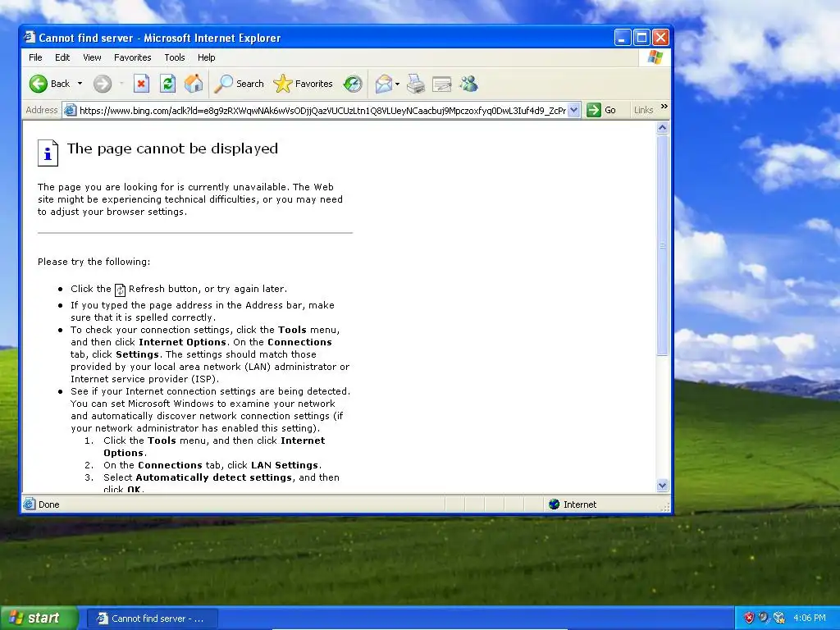Stop page loading with red X icon
The height and width of the screenshot is (630, 840).
141,84
